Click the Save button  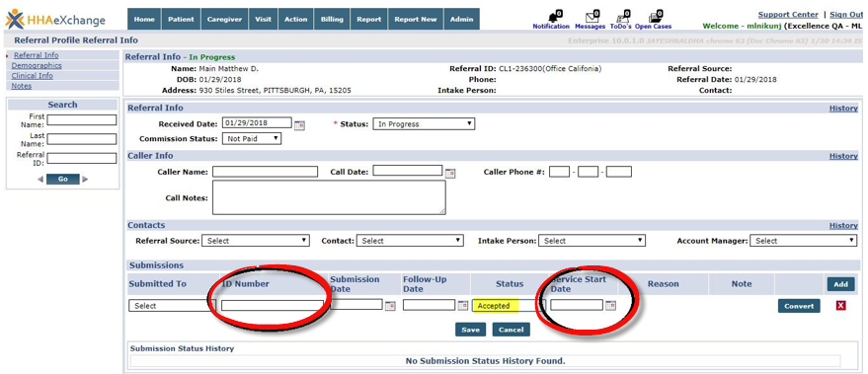click(470, 330)
